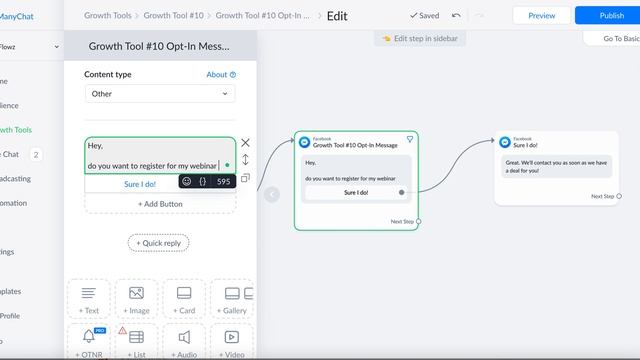Open Live Chat in the left navigation
The width and height of the screenshot is (640, 360).
click(10, 154)
